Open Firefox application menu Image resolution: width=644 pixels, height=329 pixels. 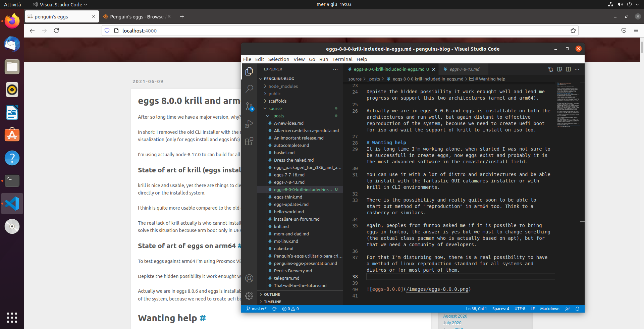coord(636,31)
